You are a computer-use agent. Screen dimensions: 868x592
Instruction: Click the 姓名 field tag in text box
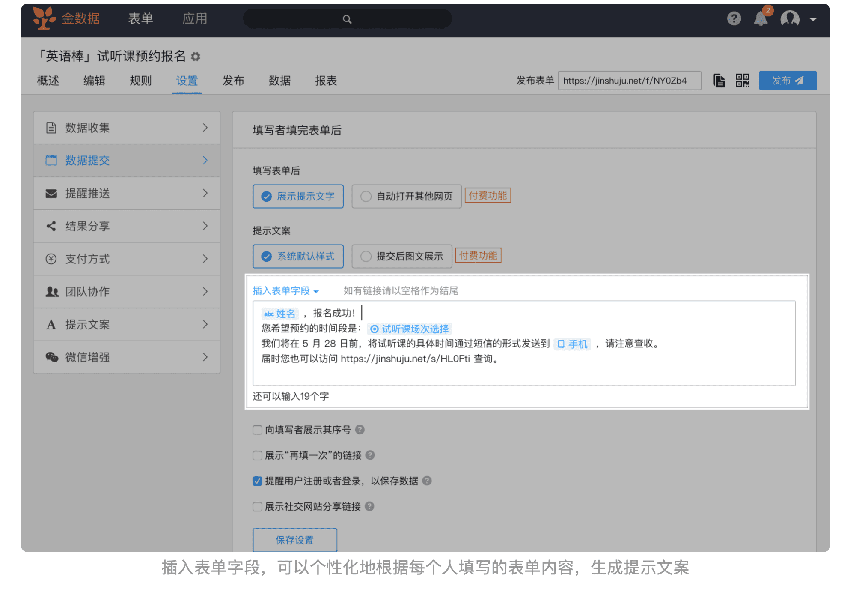pyautogui.click(x=280, y=314)
